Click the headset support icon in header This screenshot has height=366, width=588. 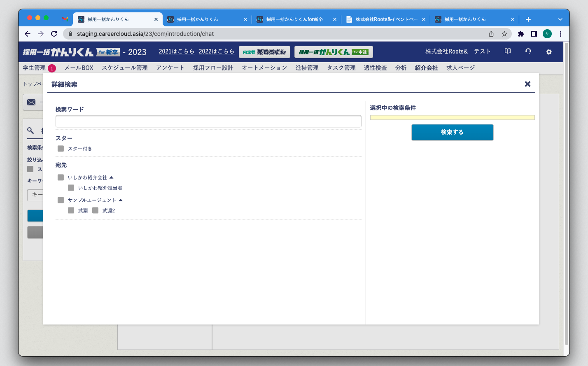point(528,51)
